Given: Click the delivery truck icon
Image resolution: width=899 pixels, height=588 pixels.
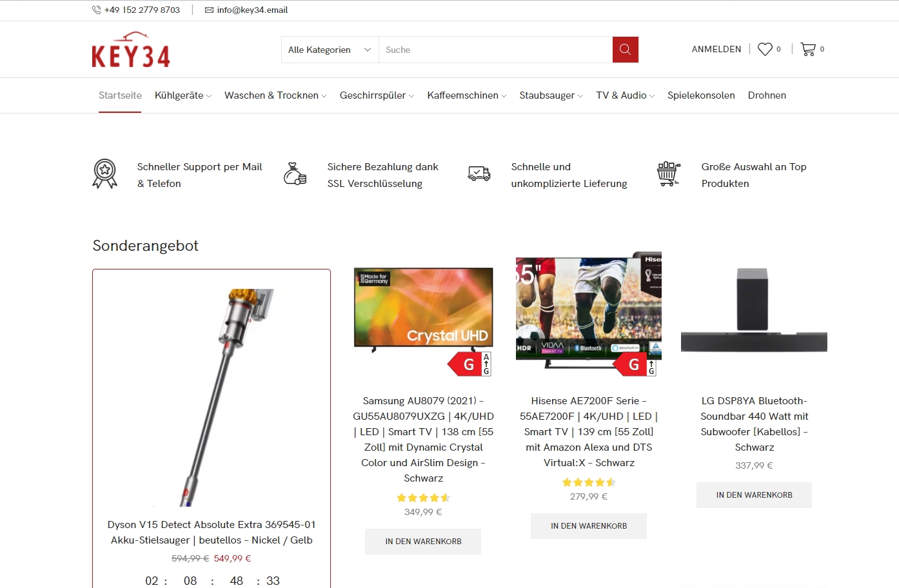Looking at the screenshot, I should (x=479, y=173).
